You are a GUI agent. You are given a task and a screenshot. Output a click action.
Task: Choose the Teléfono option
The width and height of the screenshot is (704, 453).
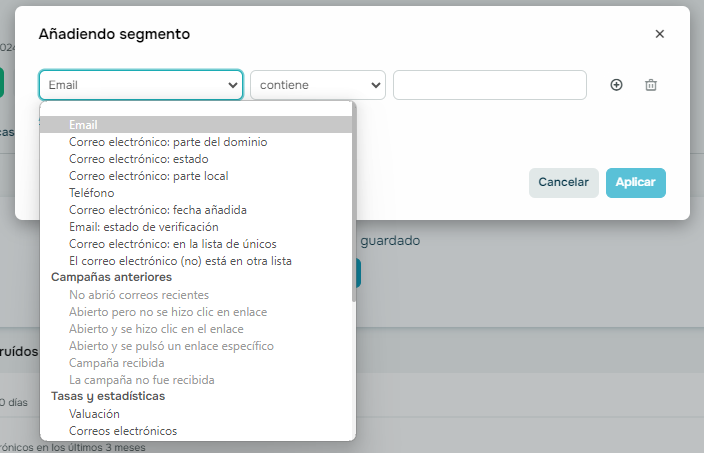click(196, 193)
